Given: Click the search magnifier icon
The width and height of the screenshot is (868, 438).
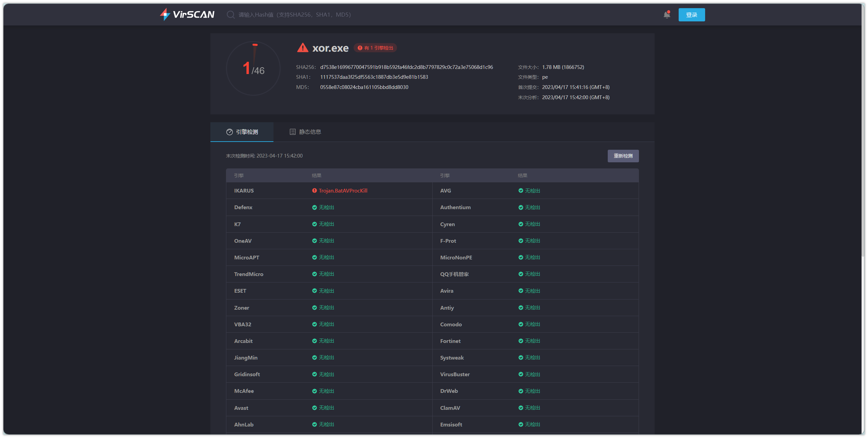Looking at the screenshot, I should [x=230, y=15].
